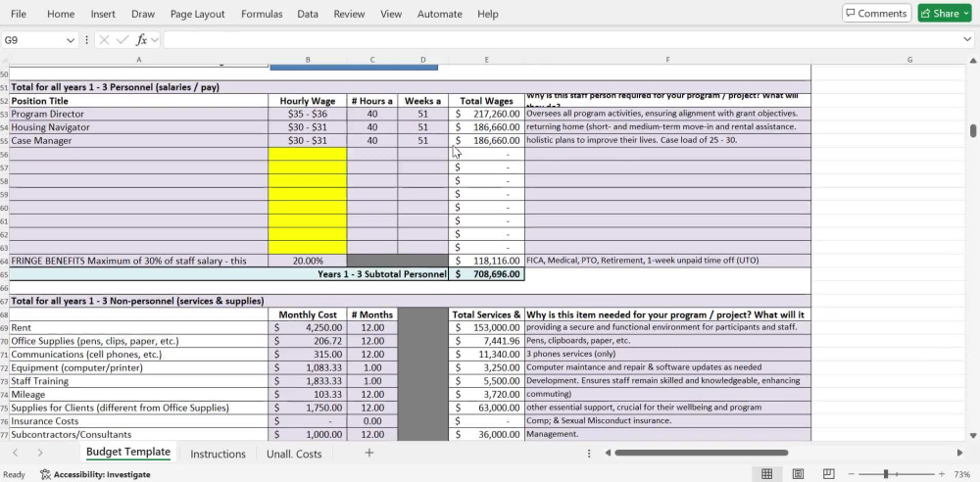Select column B header
The width and height of the screenshot is (980, 482).
coord(308,60)
